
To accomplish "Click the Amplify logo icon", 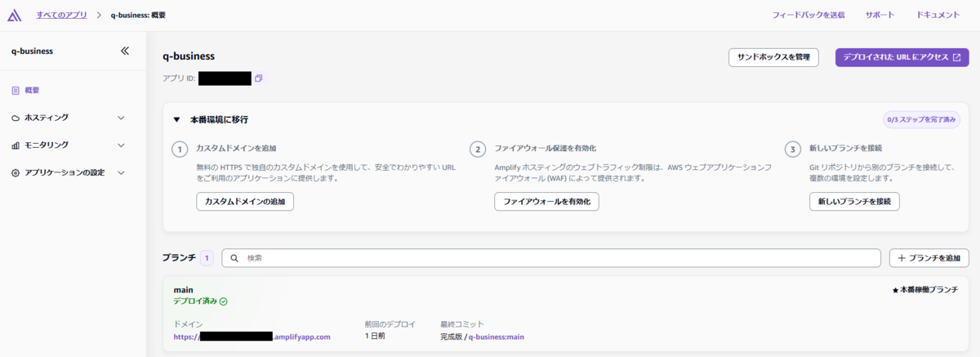I will [15, 15].
